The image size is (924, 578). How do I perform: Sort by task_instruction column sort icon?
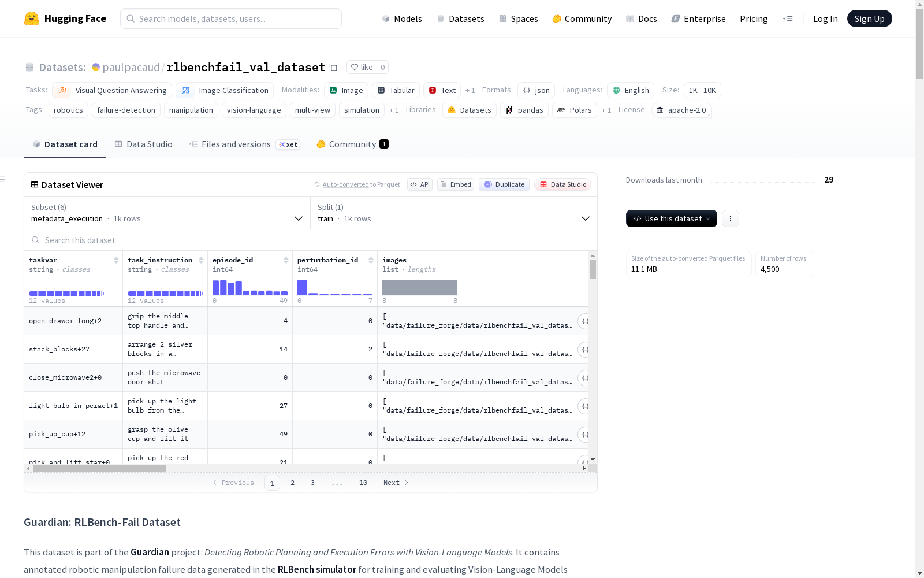click(201, 260)
